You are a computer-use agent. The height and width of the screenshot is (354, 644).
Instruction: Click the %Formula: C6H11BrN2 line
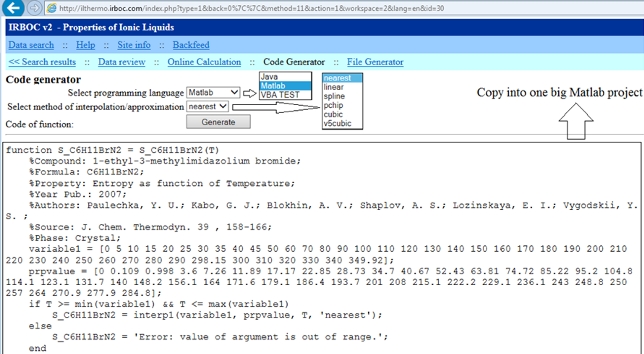pos(86,172)
